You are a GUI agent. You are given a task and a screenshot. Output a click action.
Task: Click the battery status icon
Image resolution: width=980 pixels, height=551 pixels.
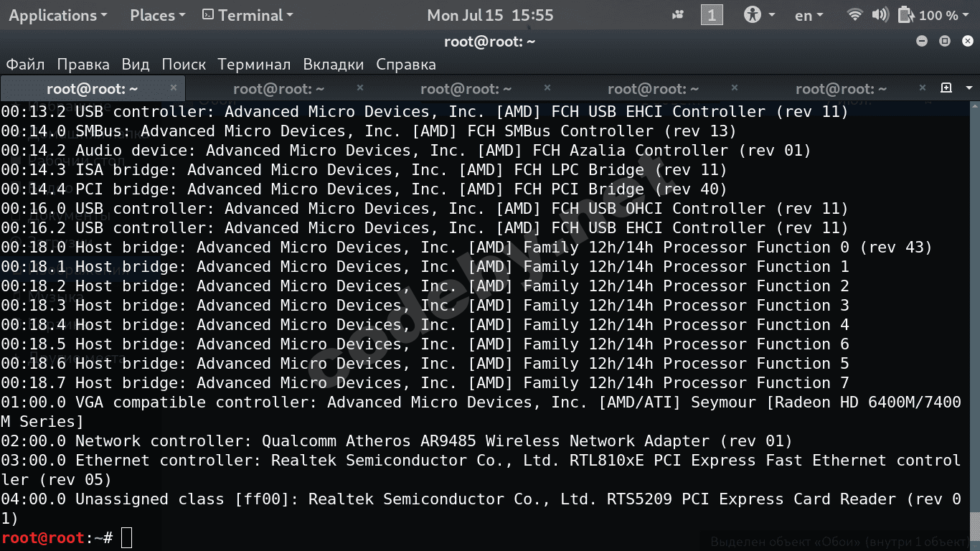(x=906, y=15)
